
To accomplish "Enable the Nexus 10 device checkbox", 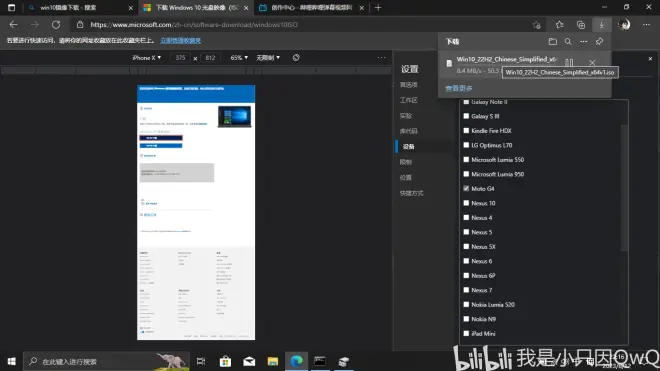I will pos(466,203).
